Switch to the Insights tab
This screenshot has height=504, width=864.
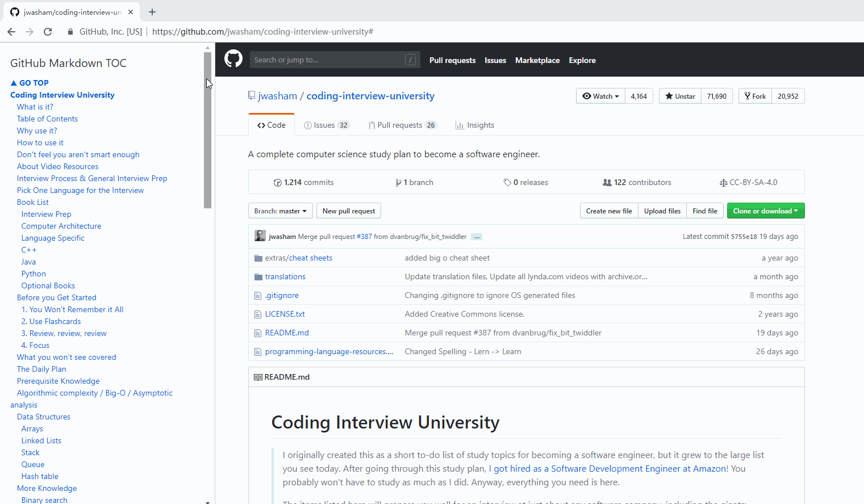(475, 125)
